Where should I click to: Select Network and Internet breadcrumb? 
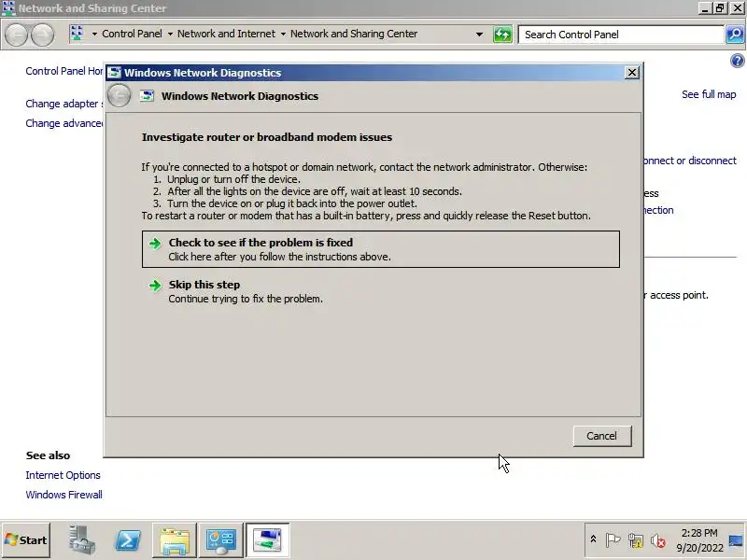(x=226, y=34)
